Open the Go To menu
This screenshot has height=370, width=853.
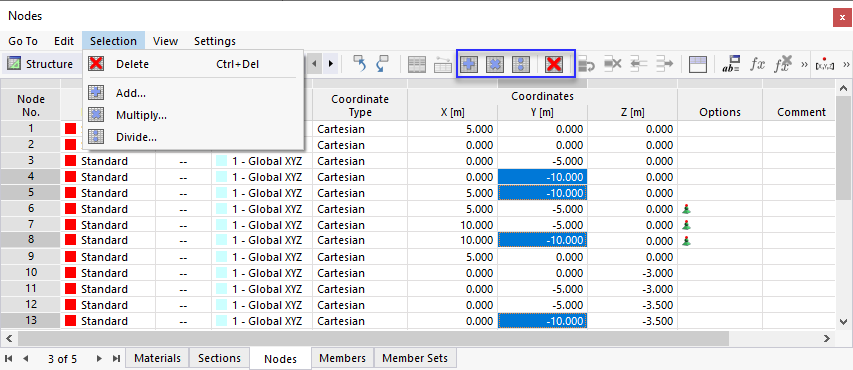click(x=23, y=41)
